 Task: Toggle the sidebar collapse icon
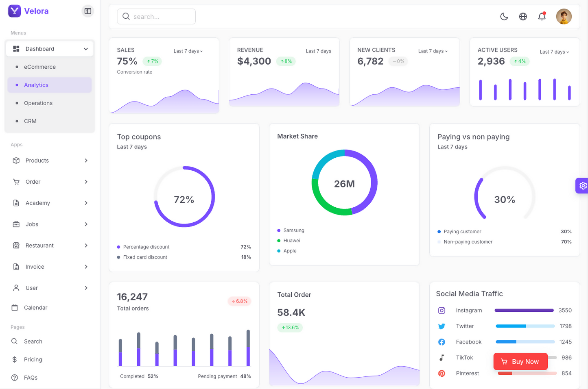point(87,11)
